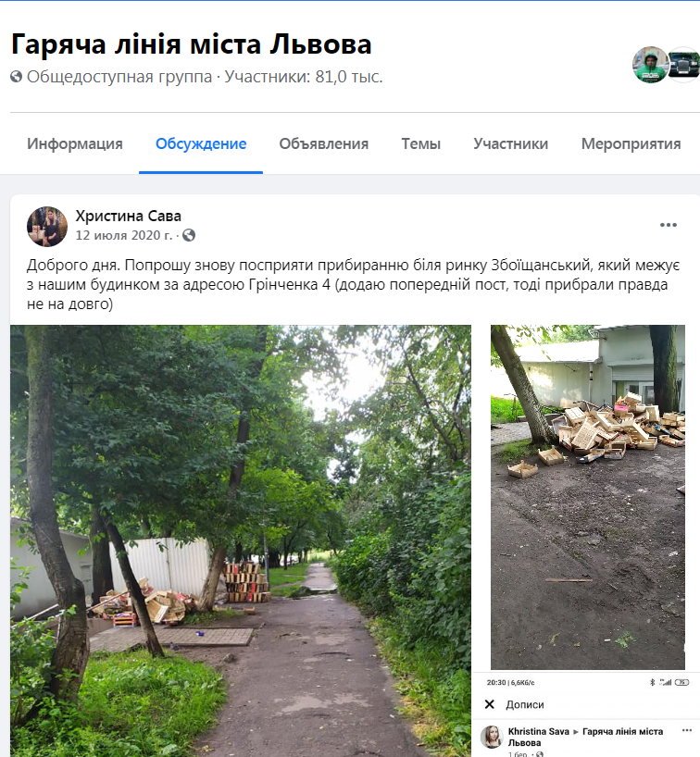Click the car member avatar in header
The width and height of the screenshot is (700, 757).
coord(684,65)
